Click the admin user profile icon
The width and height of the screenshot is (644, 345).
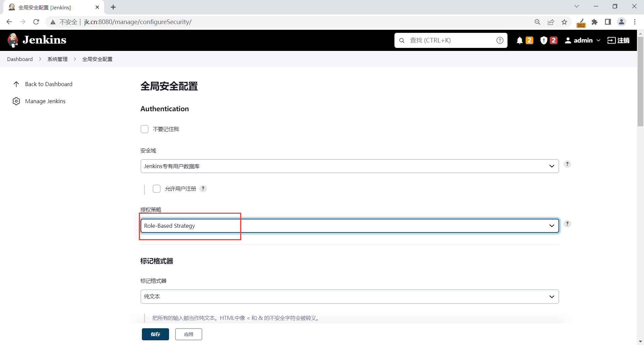[x=568, y=41]
